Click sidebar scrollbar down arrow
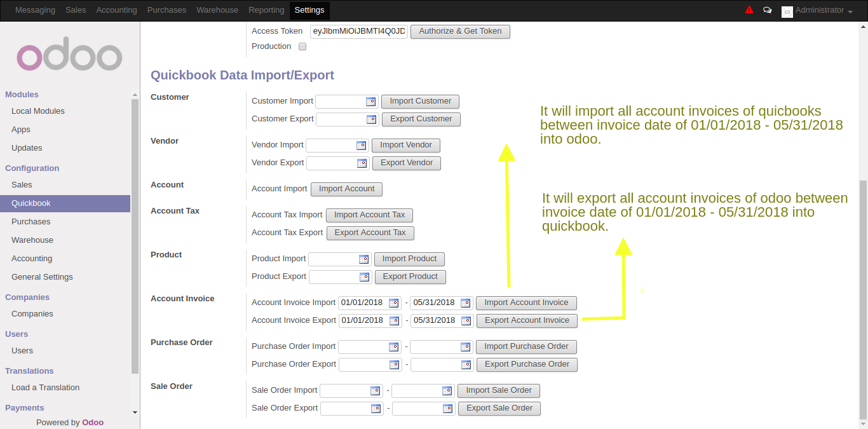Image resolution: width=868 pixels, height=429 pixels. 135,412
